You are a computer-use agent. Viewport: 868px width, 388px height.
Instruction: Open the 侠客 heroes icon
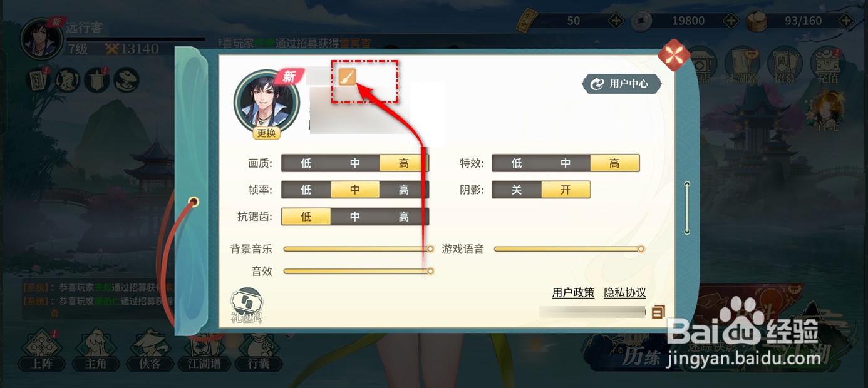tap(148, 352)
